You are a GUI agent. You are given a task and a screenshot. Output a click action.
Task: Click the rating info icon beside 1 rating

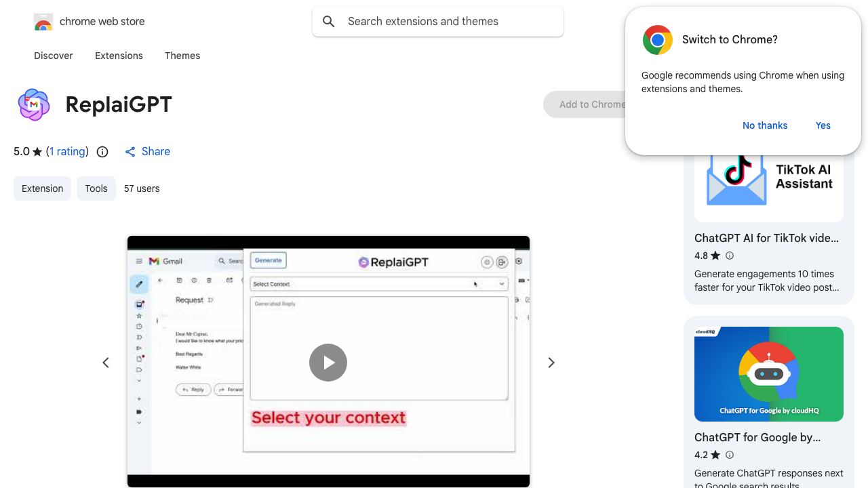(102, 152)
